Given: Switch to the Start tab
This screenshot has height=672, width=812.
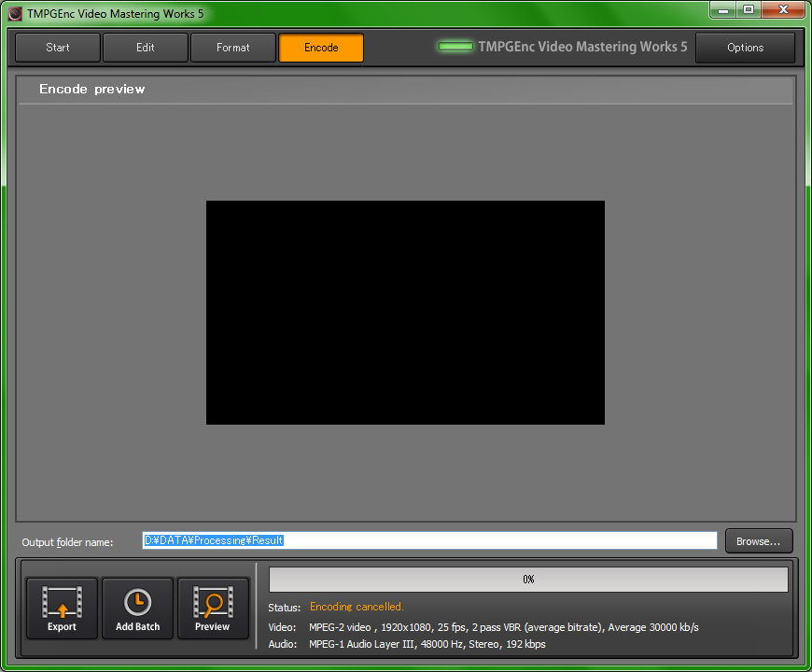Looking at the screenshot, I should coord(58,48).
